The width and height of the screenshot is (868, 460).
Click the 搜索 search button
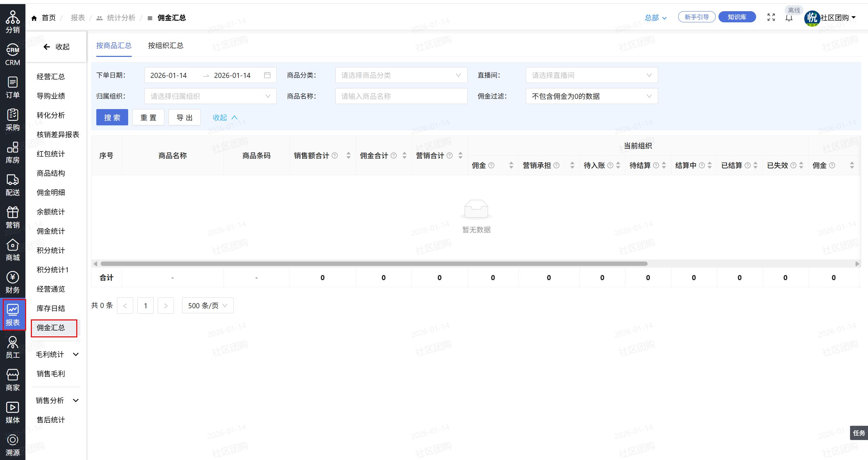pyautogui.click(x=112, y=118)
